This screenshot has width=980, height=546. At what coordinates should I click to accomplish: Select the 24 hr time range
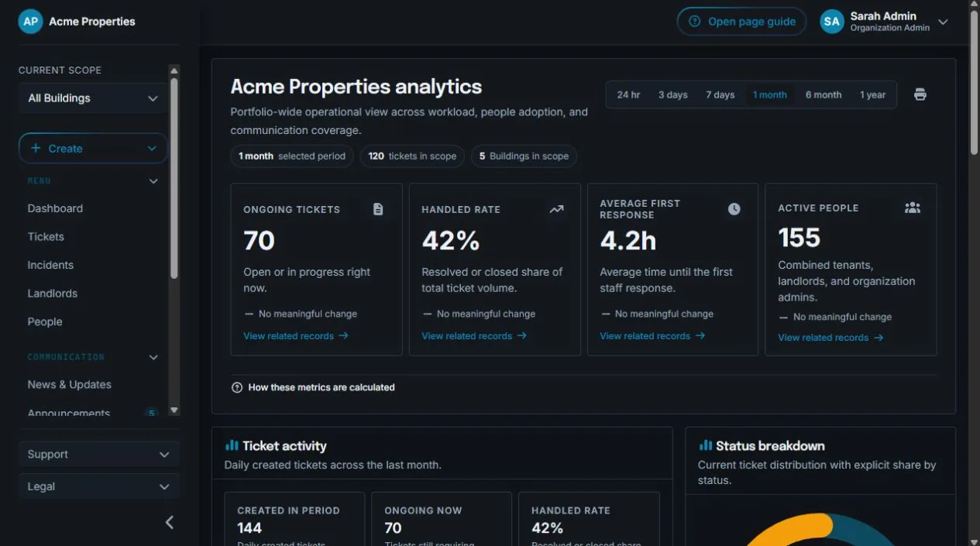(x=628, y=94)
